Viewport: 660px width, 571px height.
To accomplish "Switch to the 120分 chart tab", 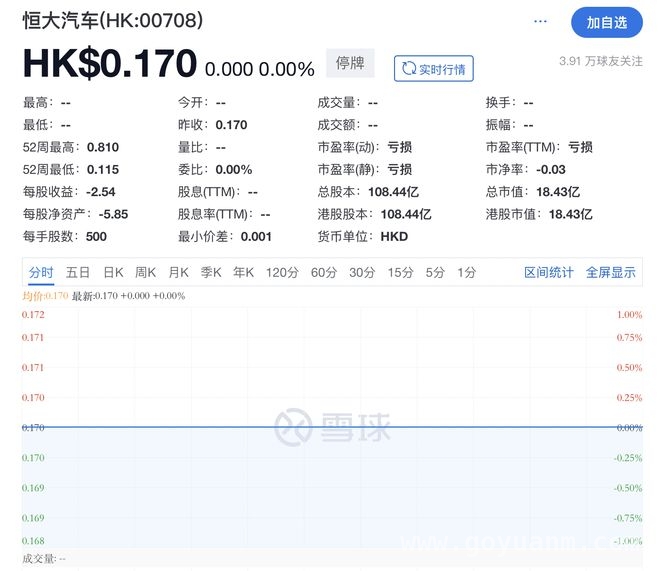I will tap(282, 273).
